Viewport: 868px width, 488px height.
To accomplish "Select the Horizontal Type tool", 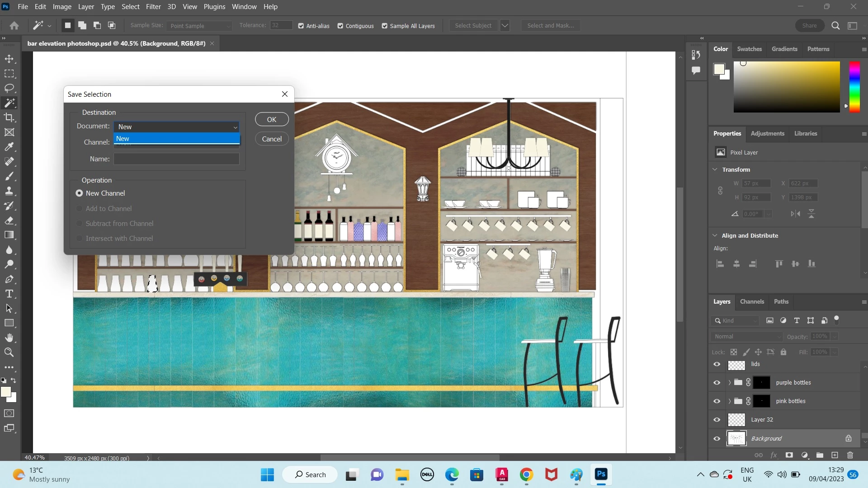I will point(9,294).
